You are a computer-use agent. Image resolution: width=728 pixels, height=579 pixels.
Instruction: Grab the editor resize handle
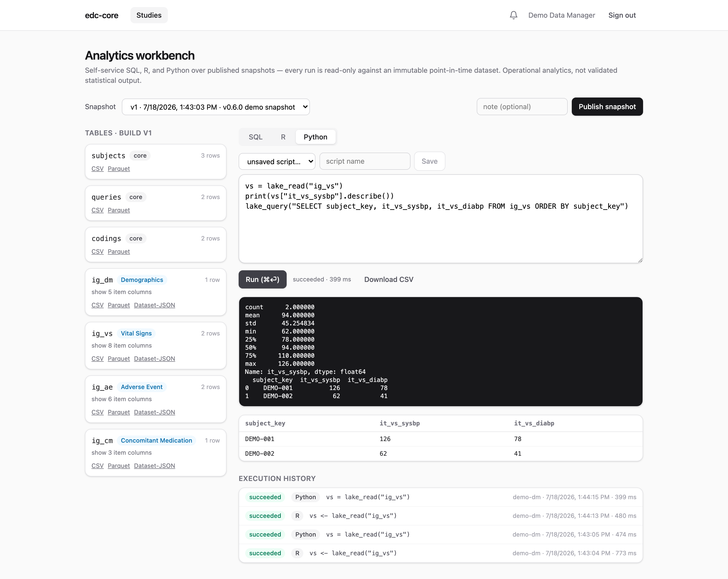coord(640,260)
